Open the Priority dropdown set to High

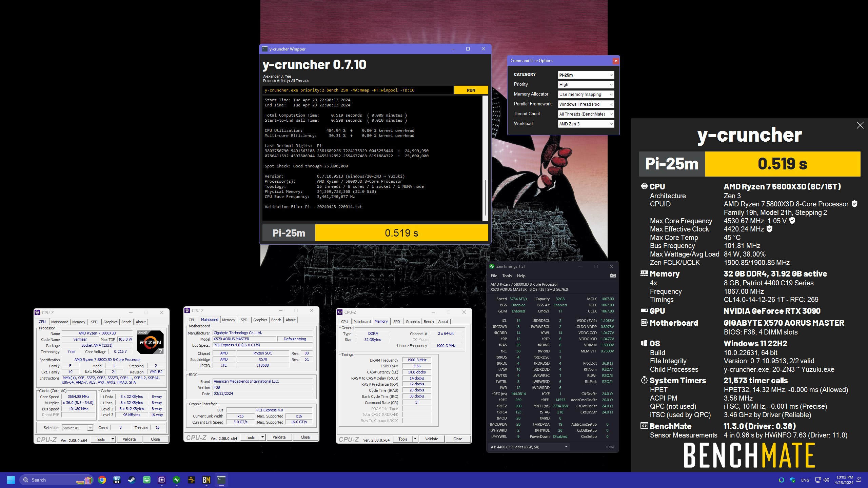(x=586, y=85)
